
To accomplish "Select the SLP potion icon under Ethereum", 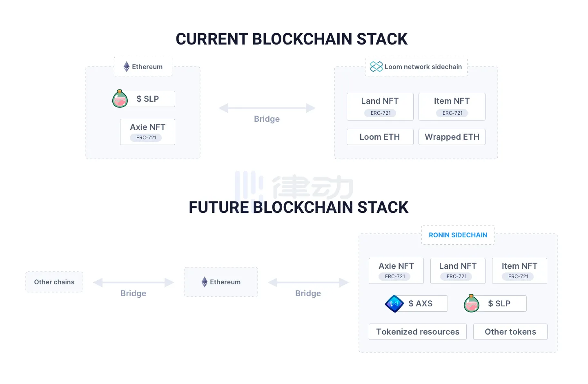I will click(120, 99).
